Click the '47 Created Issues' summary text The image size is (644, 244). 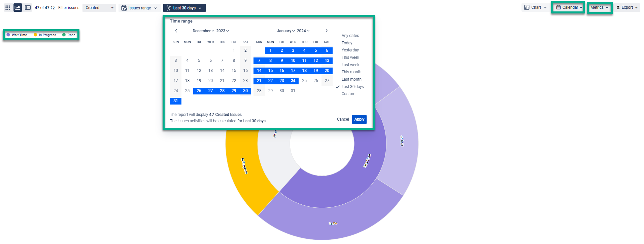225,115
